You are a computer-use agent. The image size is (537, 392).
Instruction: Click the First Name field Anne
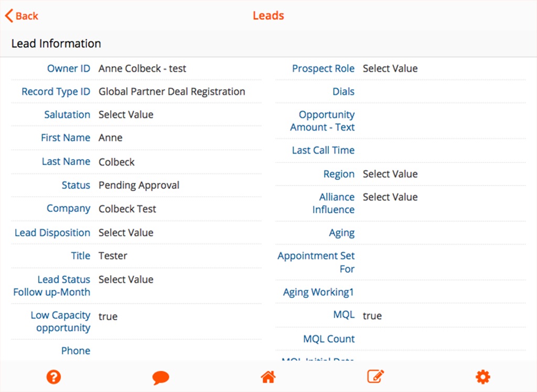point(111,138)
